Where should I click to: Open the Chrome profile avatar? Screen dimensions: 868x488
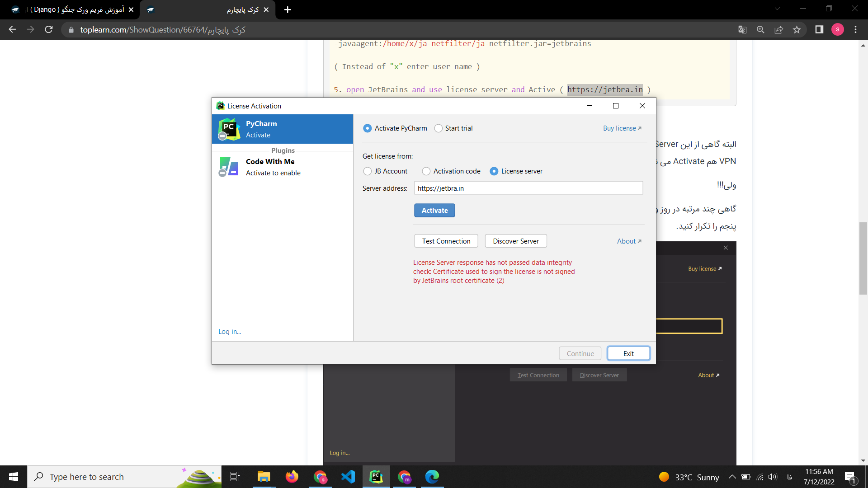click(838, 30)
